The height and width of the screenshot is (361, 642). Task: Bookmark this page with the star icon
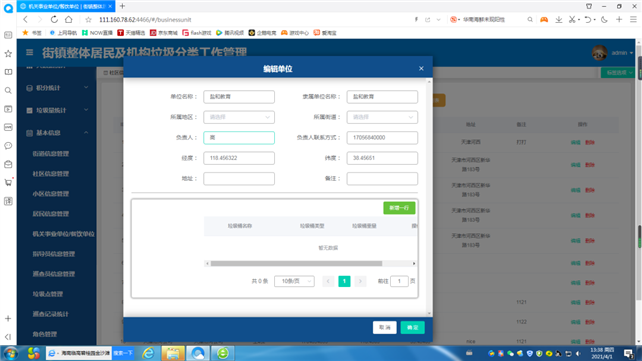point(88,20)
